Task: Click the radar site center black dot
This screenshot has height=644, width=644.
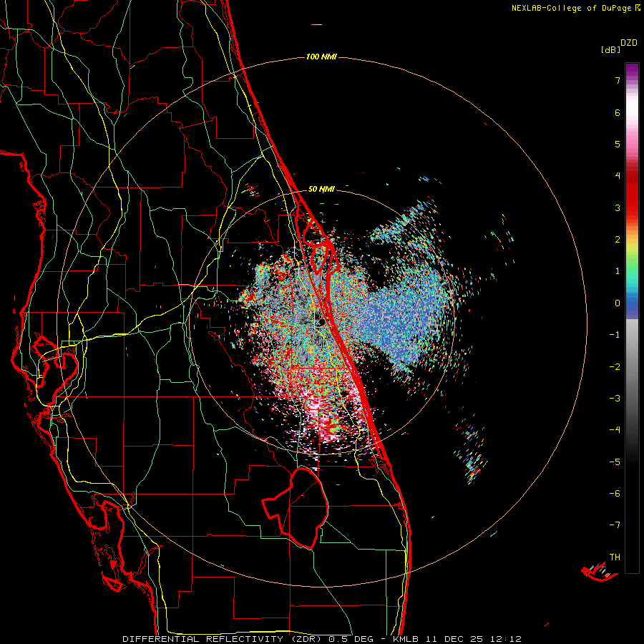Action: coord(321,322)
